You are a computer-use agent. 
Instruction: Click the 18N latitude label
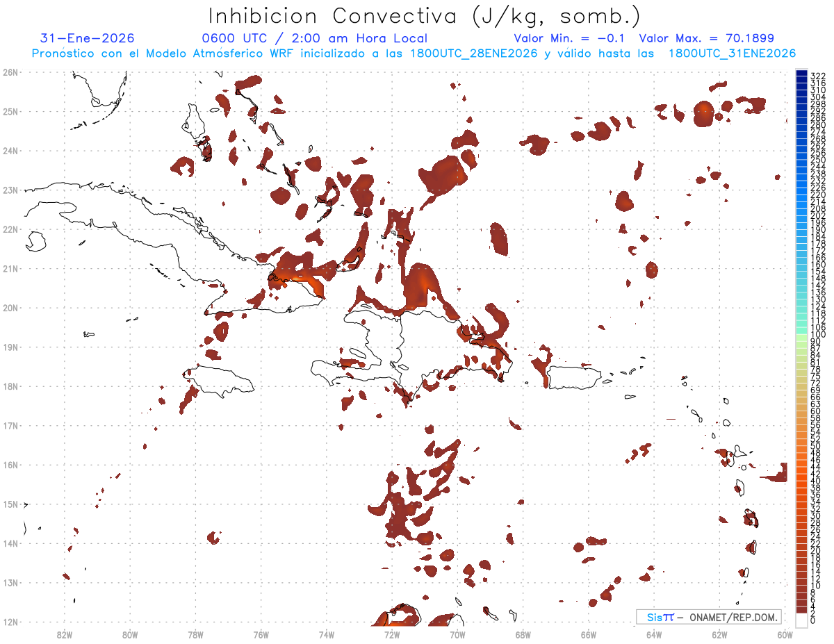tap(10, 386)
